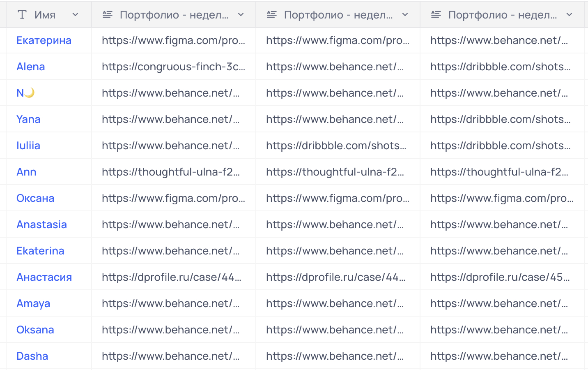
Task: Select N moon-emoji row's last Портфолио cell
Action: 502,93
